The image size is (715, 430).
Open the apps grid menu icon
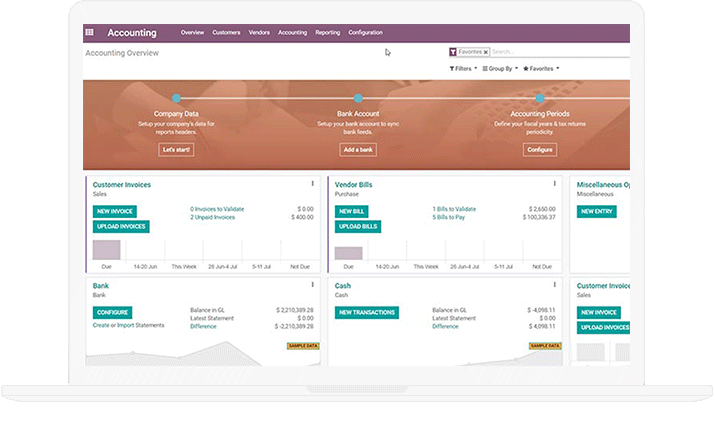click(x=90, y=33)
